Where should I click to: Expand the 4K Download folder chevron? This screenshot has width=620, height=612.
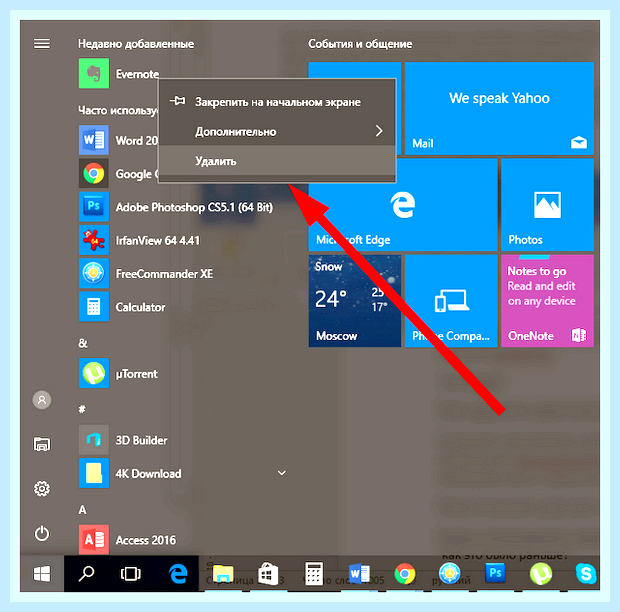[282, 473]
